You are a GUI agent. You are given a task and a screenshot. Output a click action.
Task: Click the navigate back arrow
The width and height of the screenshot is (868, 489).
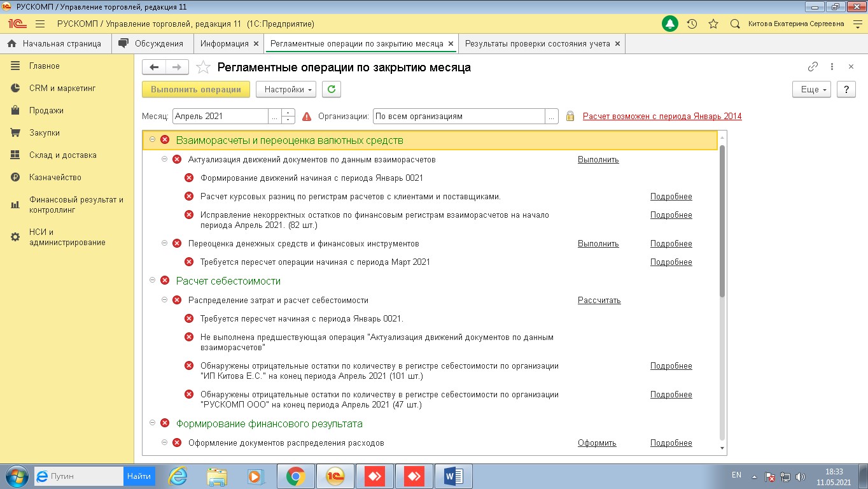(154, 67)
